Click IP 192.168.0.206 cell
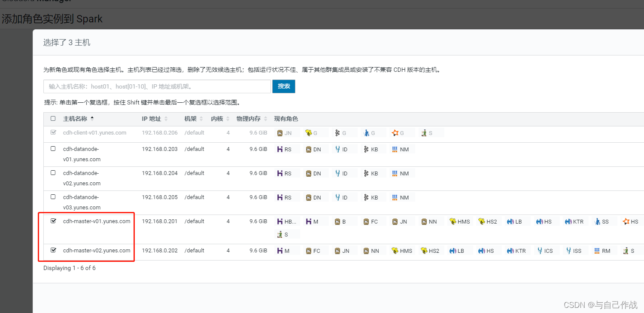This screenshot has height=313, width=644. 160,133
